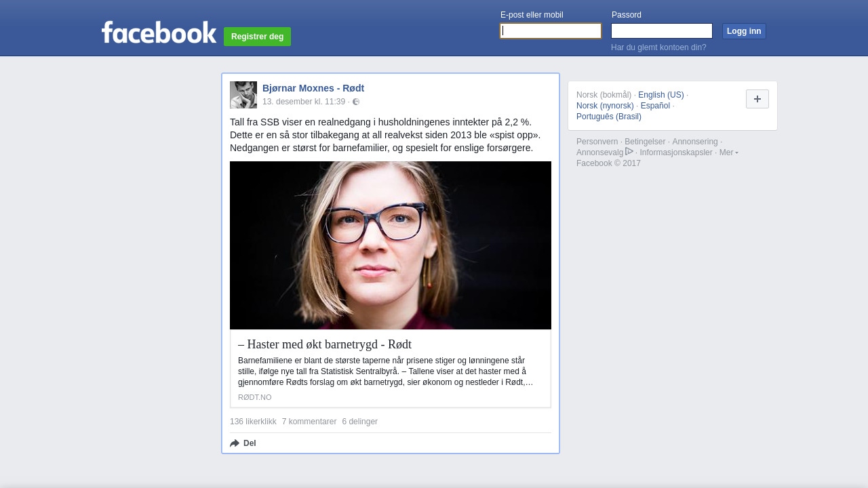
Task: Open Bjørnar Moxnes - Rødt page name
Action: [x=313, y=88]
